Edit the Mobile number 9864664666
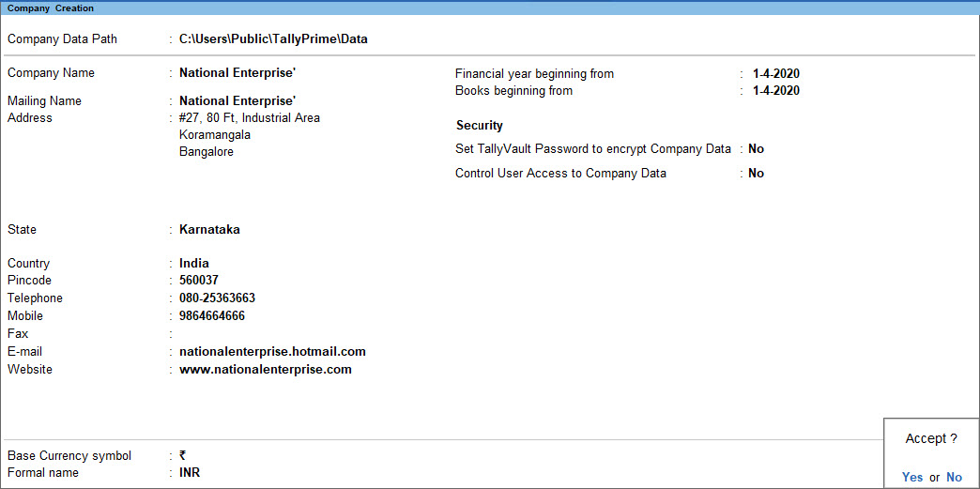The width and height of the screenshot is (980, 489). (212, 315)
